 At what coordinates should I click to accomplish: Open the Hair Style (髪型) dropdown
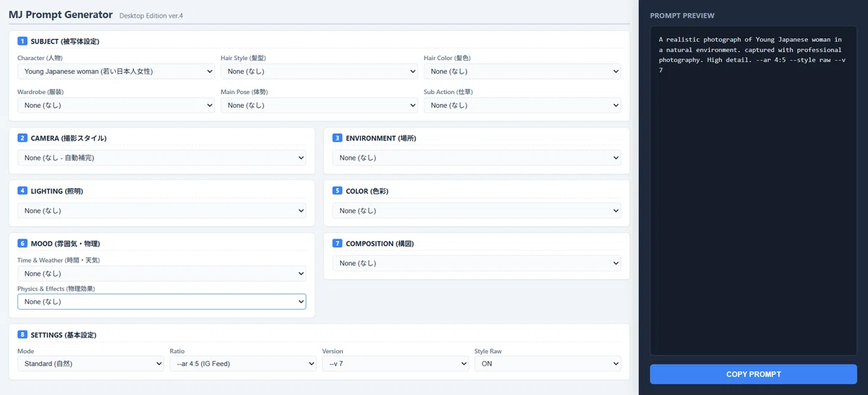click(x=319, y=72)
